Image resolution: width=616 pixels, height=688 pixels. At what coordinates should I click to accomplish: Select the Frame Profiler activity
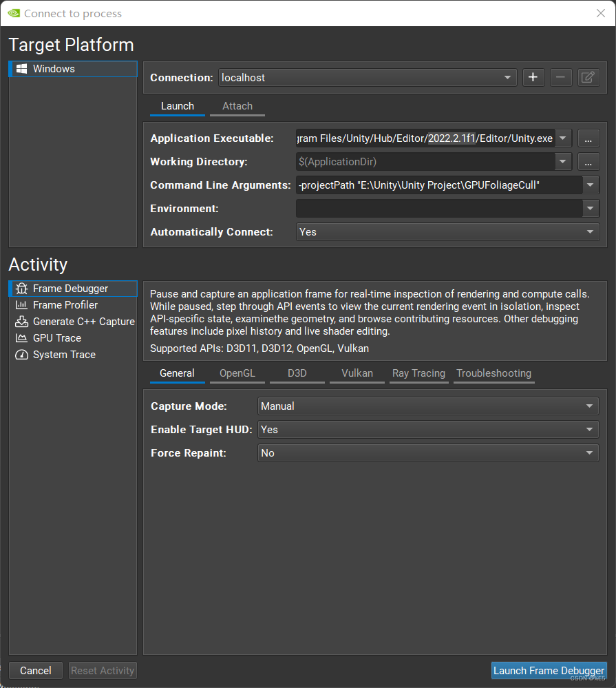pos(73,305)
